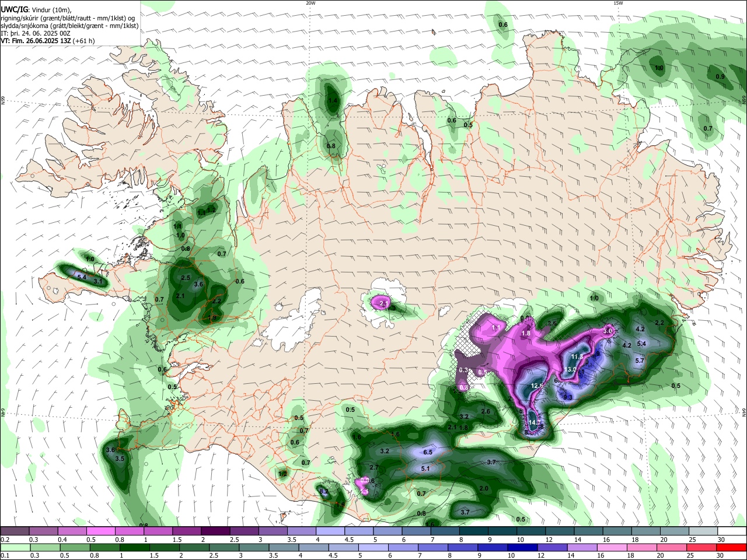
Task: Click the 'IT: þri. 24. 06. 2025 00Z' init time
Action: click(x=36, y=33)
